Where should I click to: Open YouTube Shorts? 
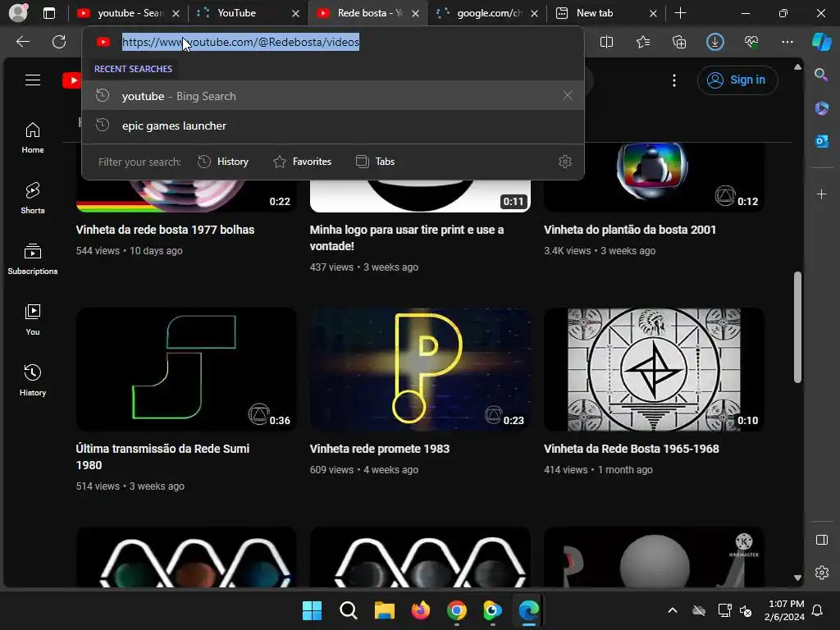pyautogui.click(x=33, y=199)
